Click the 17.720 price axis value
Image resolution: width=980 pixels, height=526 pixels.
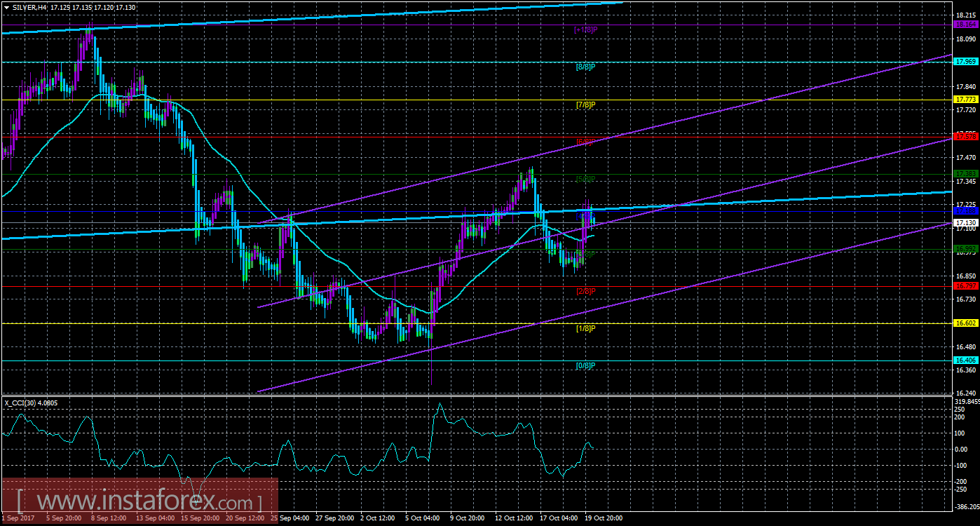pos(966,111)
